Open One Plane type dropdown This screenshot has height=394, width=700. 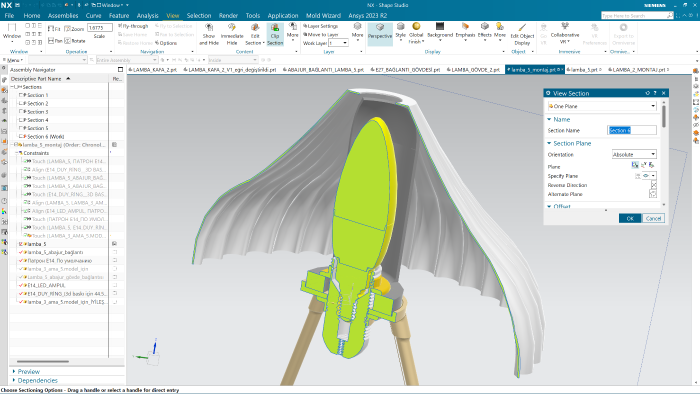tap(602, 106)
